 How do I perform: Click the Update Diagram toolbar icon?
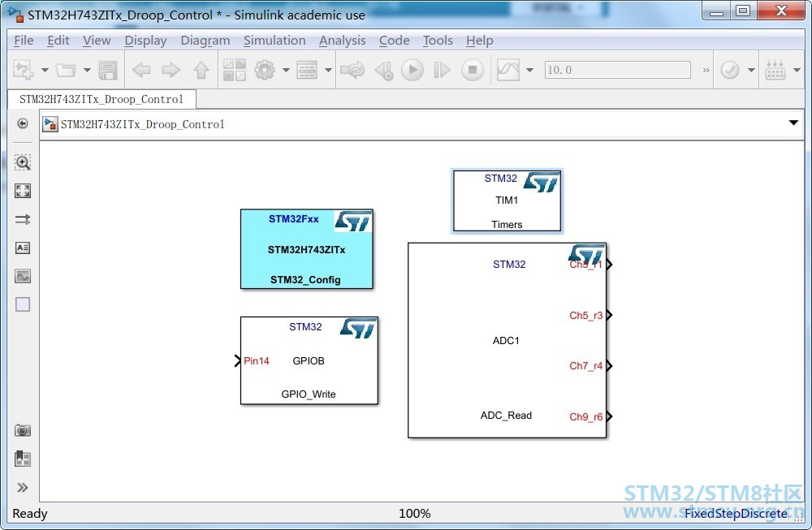click(x=352, y=70)
